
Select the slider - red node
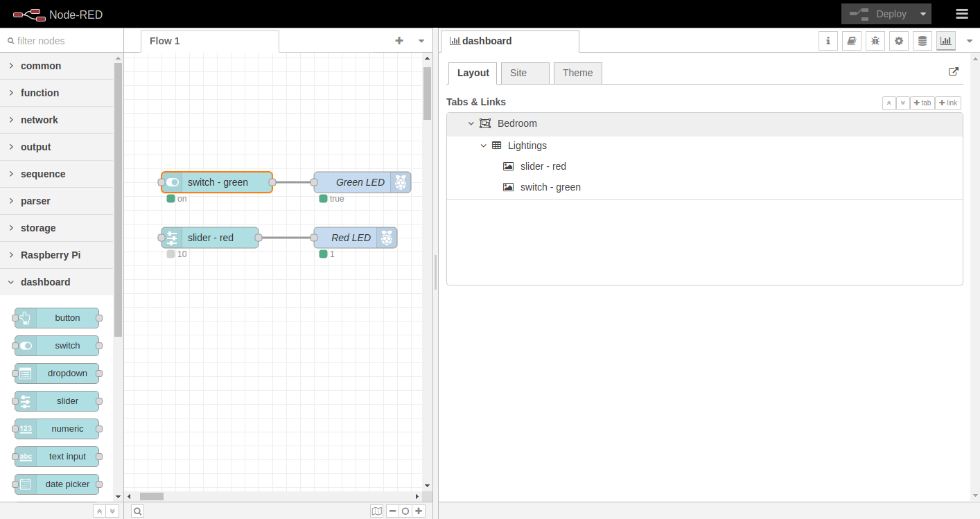pos(211,238)
